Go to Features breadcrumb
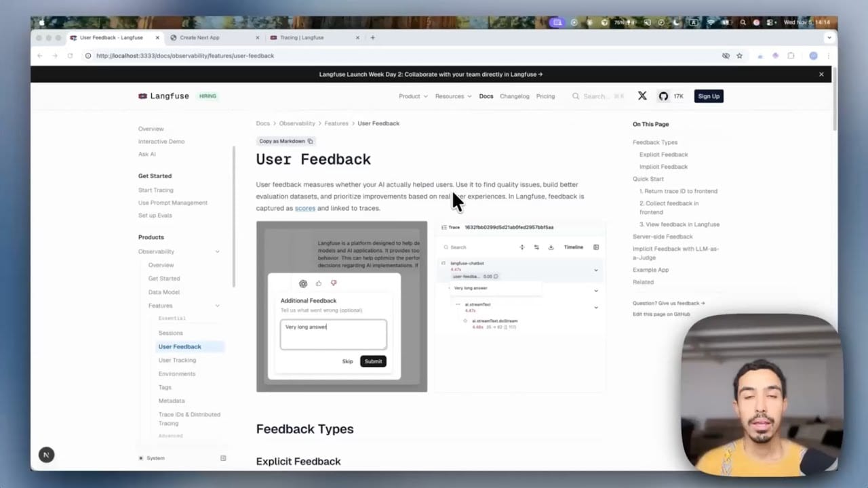The image size is (868, 488). point(336,123)
